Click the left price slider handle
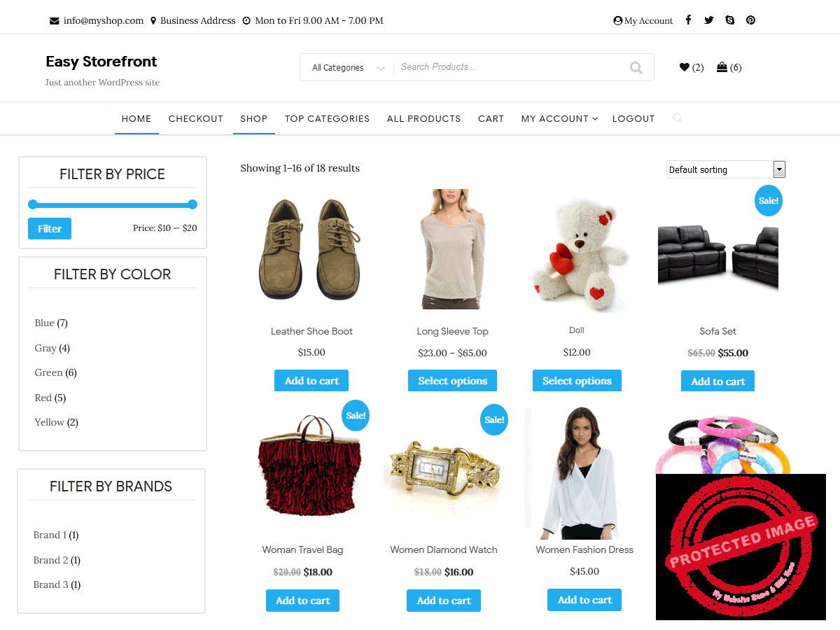The image size is (840, 630). tap(33, 204)
